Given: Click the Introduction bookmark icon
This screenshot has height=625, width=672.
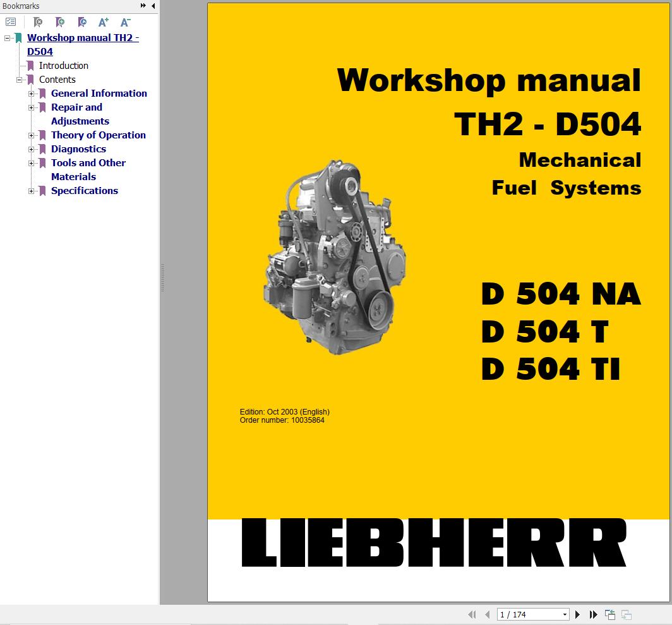Looking at the screenshot, I should [x=30, y=66].
